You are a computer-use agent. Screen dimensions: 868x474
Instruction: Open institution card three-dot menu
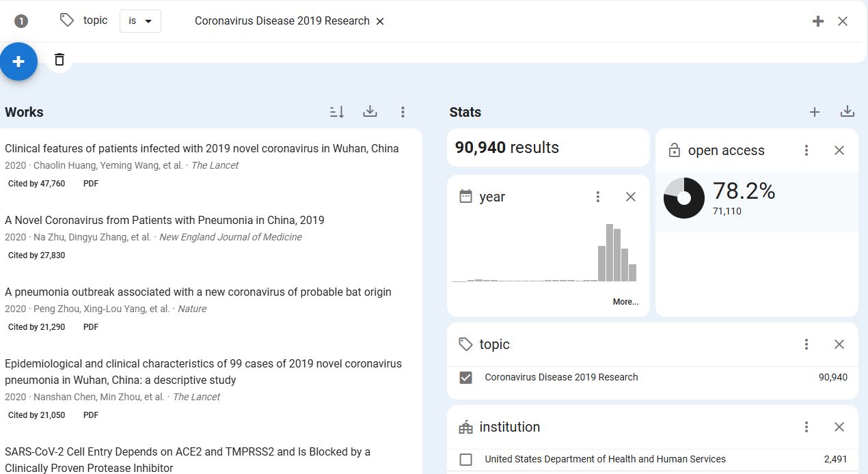coord(806,427)
